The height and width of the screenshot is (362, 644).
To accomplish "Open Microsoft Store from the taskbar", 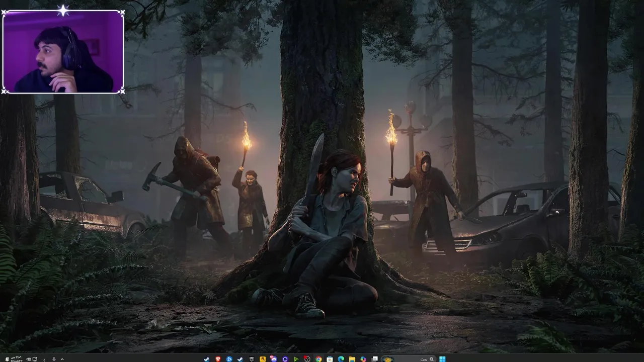I will pyautogui.click(x=330, y=359).
